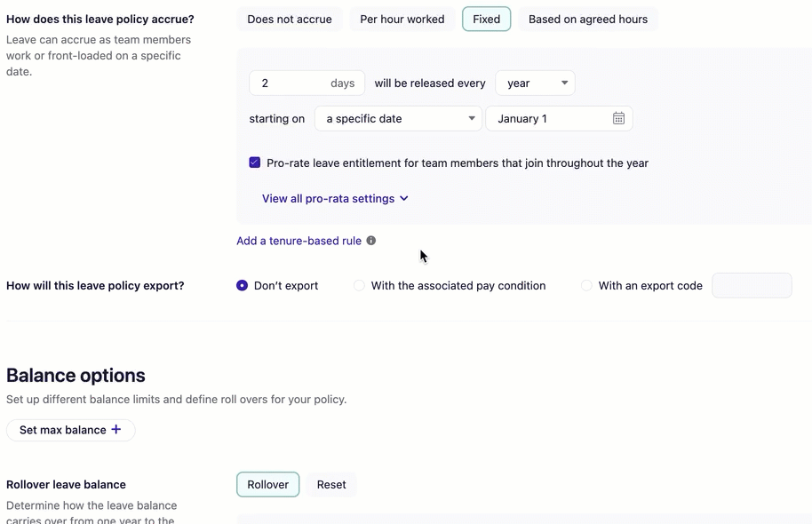The height and width of the screenshot is (524, 812).
Task: Click the Set max balance button
Action: pos(63,430)
